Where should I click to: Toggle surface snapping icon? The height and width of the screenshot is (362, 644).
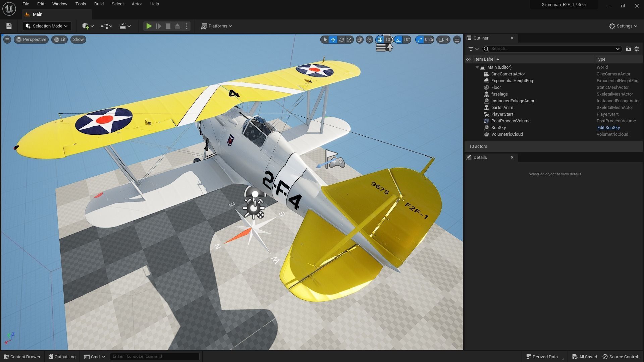(369, 40)
